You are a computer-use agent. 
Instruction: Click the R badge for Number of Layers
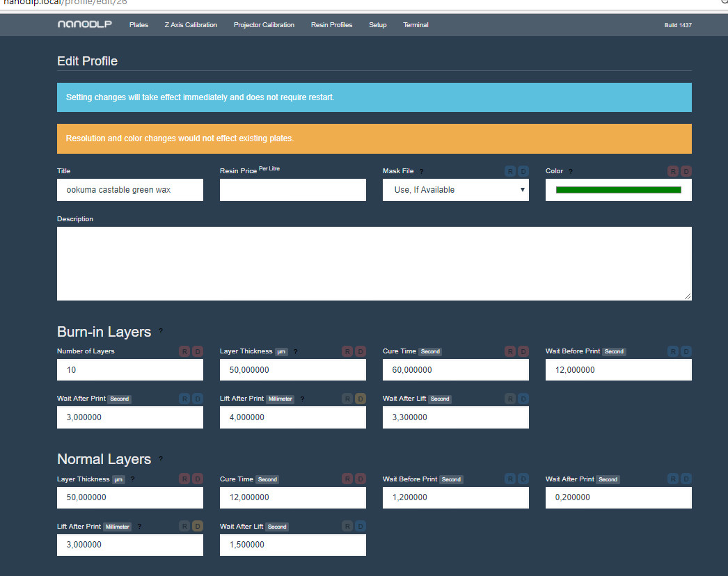pyautogui.click(x=185, y=351)
